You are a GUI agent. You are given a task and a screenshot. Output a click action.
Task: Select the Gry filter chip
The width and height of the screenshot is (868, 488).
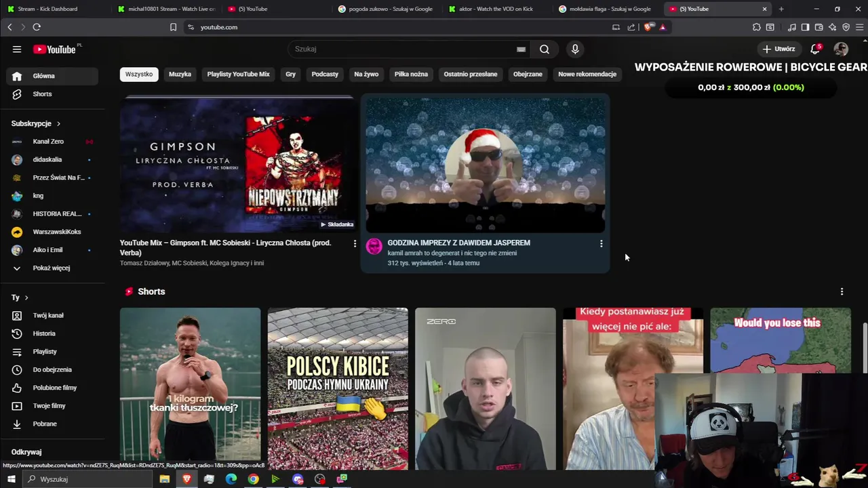point(290,74)
